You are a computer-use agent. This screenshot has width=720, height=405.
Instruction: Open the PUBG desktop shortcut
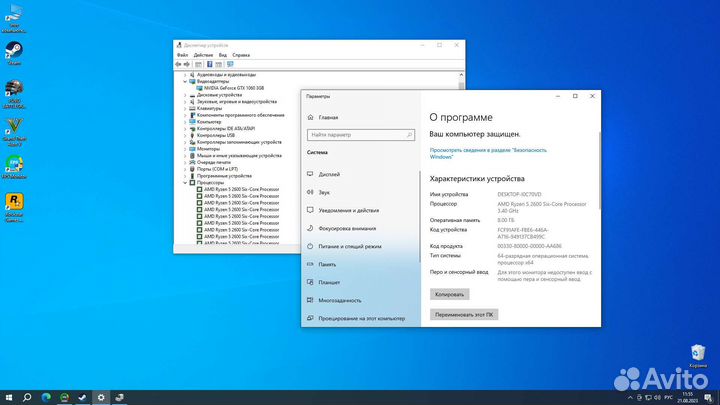pos(14,94)
